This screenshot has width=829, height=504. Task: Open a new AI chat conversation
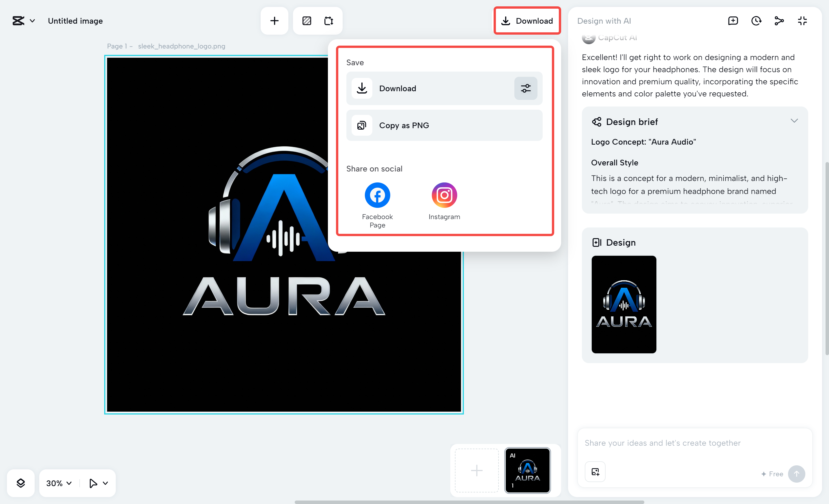pyautogui.click(x=733, y=20)
